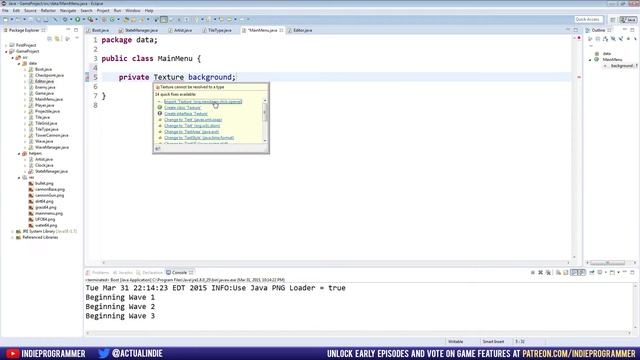The height and width of the screenshot is (360, 640).
Task: Click the Open Type toolbar icon
Action: pos(126,19)
